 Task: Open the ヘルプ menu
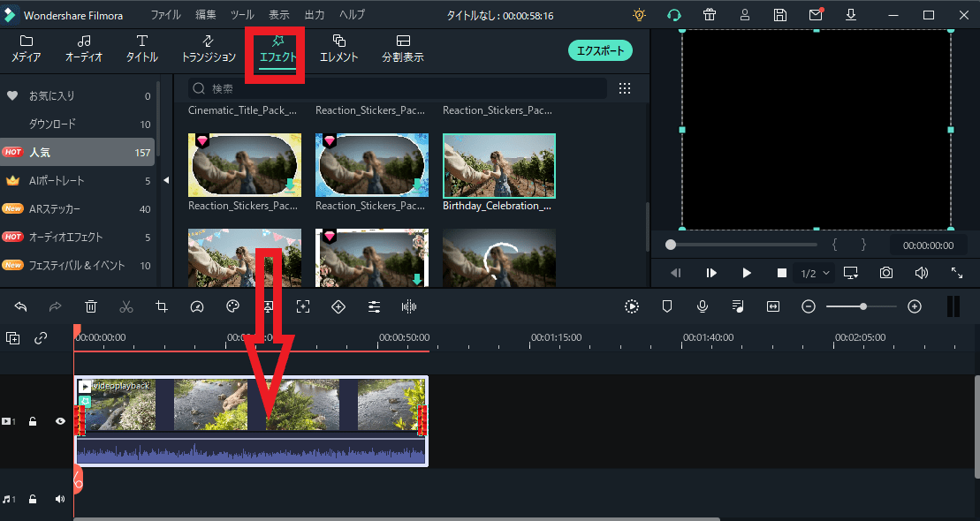tap(352, 15)
